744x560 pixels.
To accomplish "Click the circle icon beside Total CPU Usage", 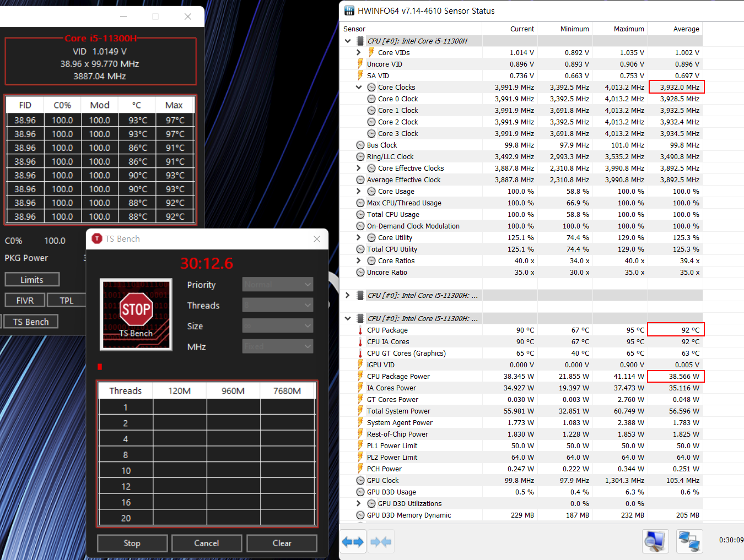I will tap(360, 215).
